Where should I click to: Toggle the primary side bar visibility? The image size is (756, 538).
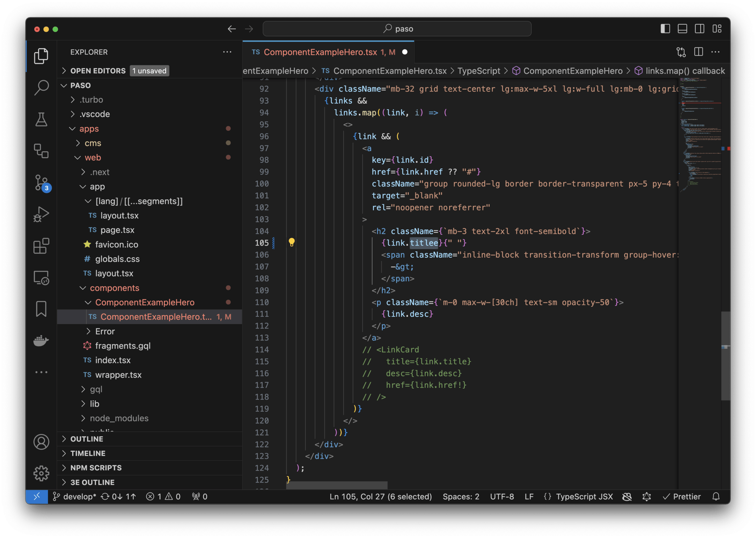tap(665, 29)
